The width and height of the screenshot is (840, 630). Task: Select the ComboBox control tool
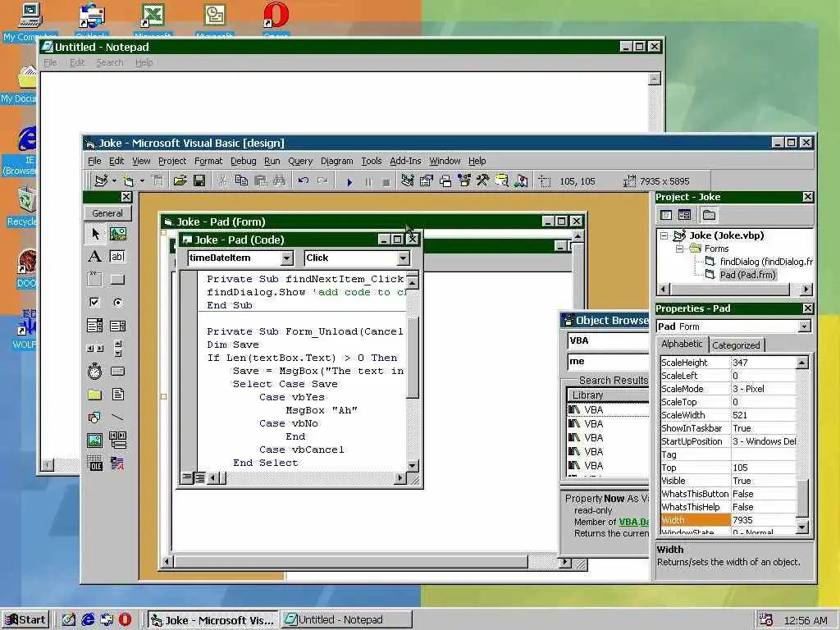pos(95,326)
